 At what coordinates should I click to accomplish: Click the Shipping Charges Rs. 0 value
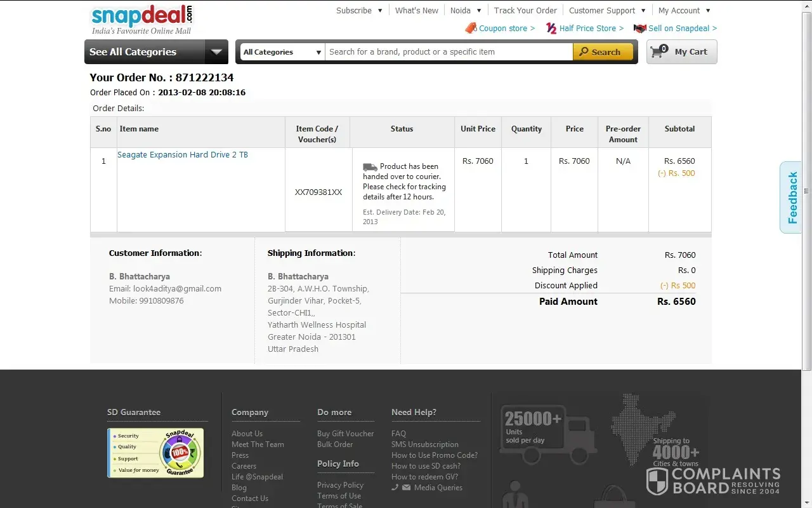(x=687, y=271)
